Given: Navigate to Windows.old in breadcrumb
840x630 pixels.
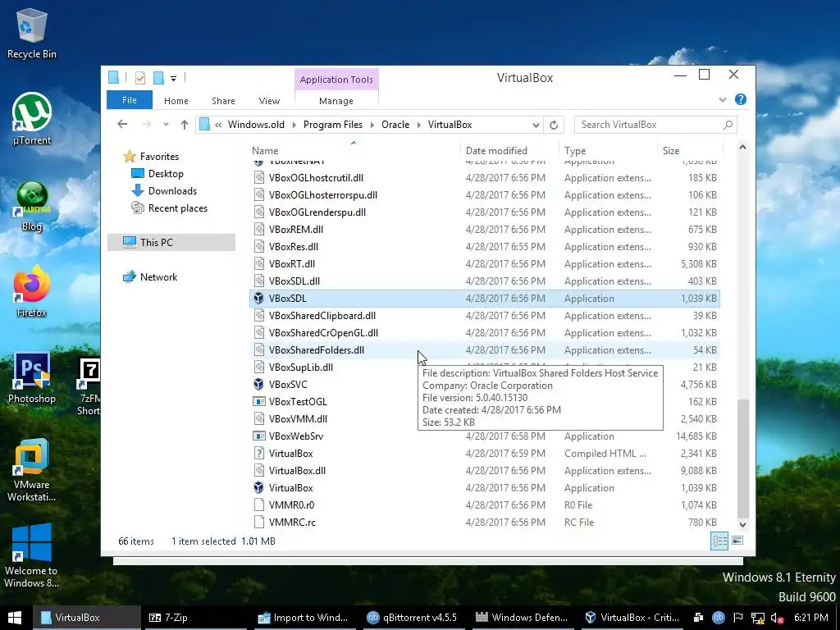Looking at the screenshot, I should click(x=256, y=125).
